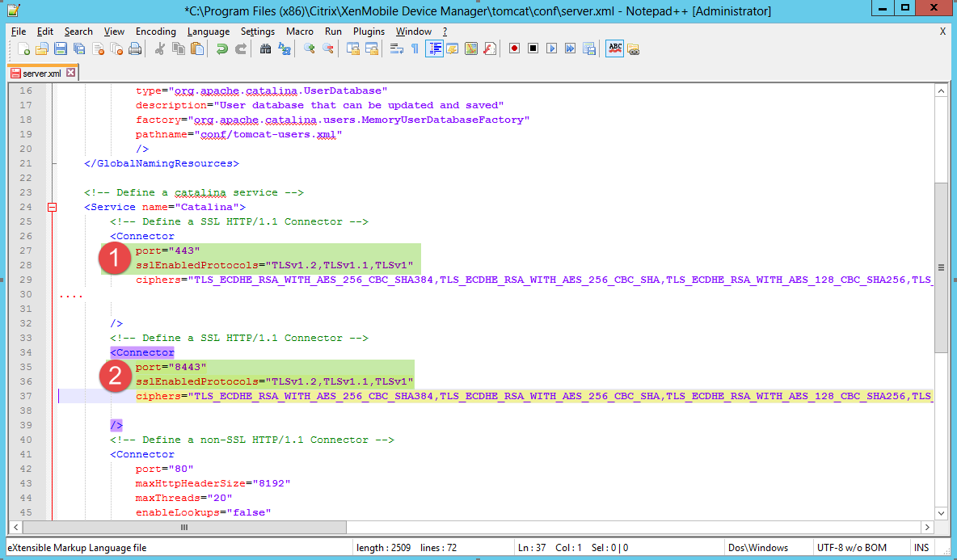This screenshot has height=560, width=957.
Task: Toggle the ABC spell check button
Action: (x=614, y=48)
